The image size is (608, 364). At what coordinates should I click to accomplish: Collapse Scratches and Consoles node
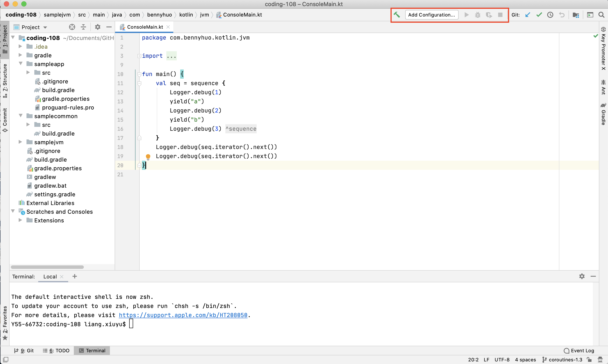[x=13, y=211]
